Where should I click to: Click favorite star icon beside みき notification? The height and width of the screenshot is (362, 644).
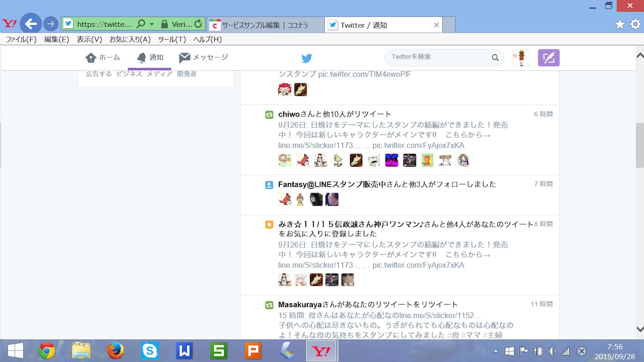pos(269,225)
